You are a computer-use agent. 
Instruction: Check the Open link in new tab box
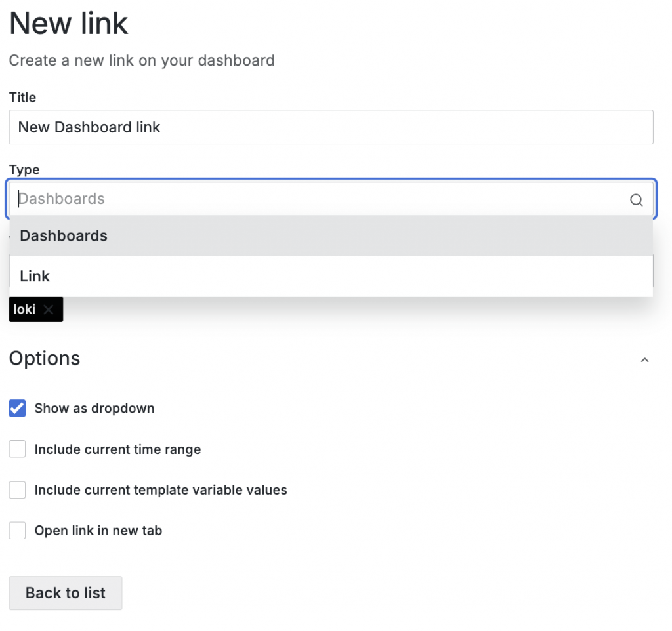[x=17, y=531]
